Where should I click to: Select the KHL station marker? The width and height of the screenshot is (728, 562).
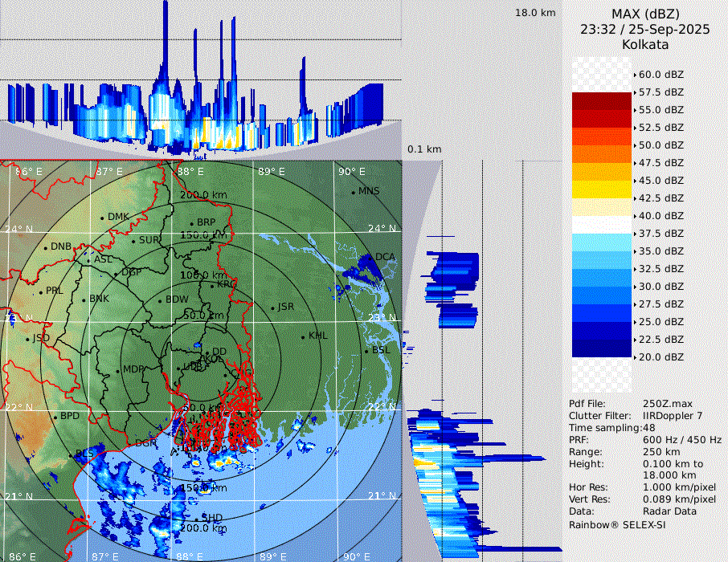click(x=304, y=336)
